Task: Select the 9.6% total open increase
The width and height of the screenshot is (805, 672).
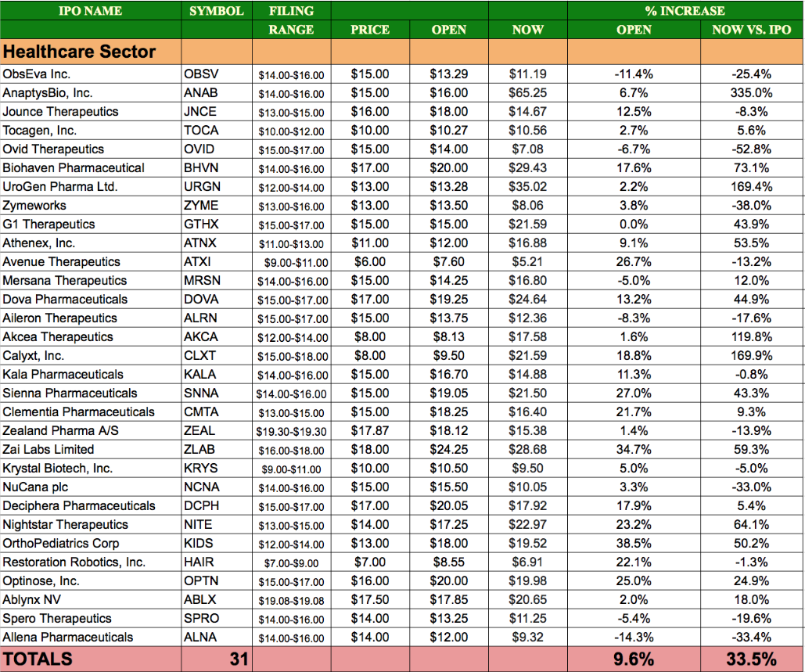Action: 634,659
